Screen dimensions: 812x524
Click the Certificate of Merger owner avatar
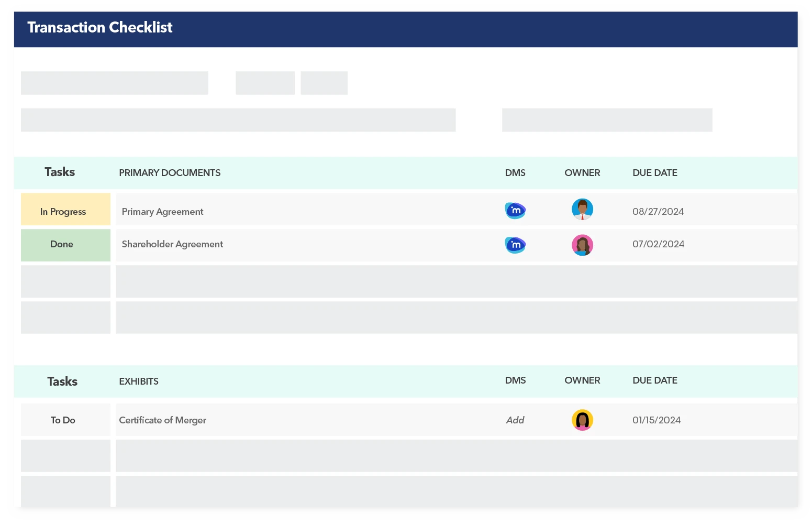[x=582, y=420]
